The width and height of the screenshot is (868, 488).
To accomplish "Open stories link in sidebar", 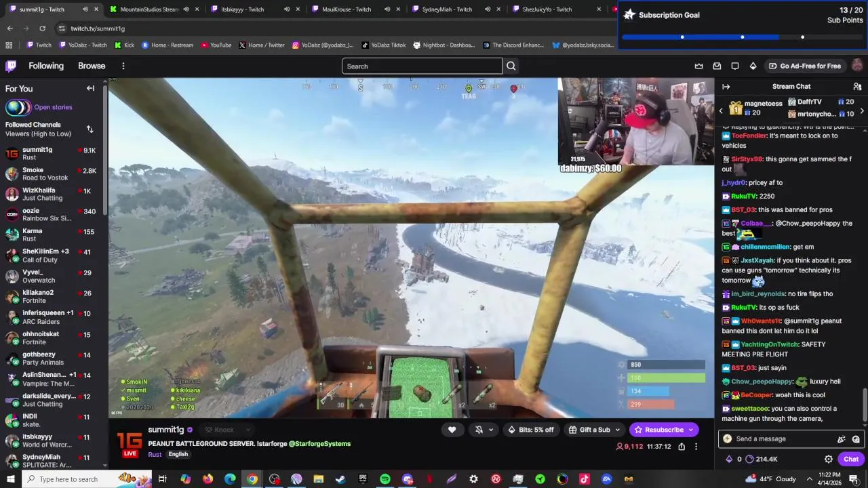I will [53, 107].
